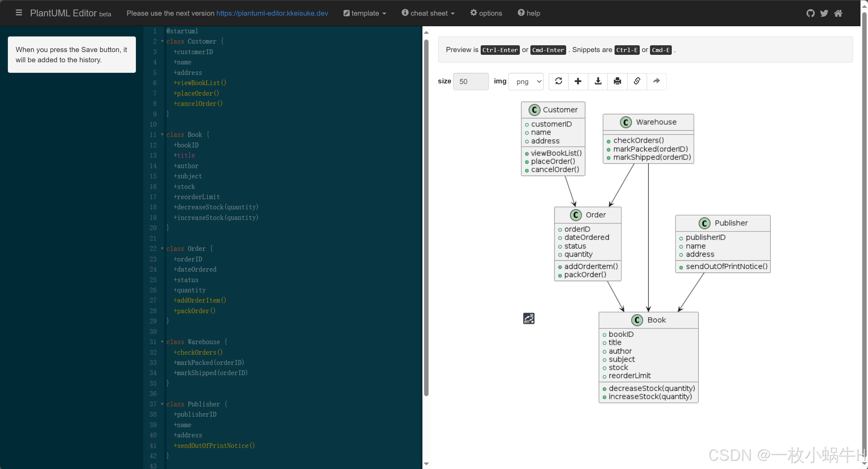Click the editor vertical scrollbar thumb
868x469 pixels.
[x=426, y=218]
